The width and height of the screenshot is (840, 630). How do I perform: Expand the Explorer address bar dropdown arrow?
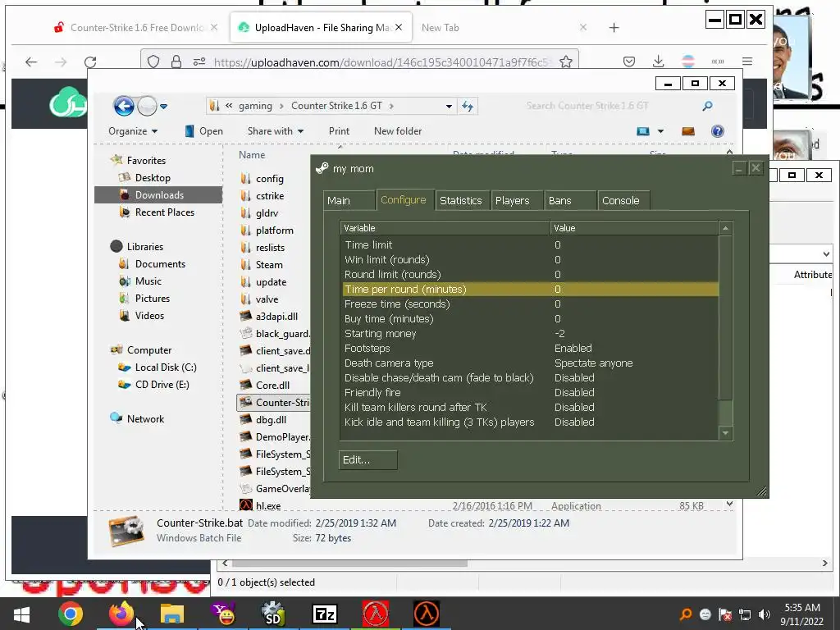pyautogui.click(x=449, y=106)
